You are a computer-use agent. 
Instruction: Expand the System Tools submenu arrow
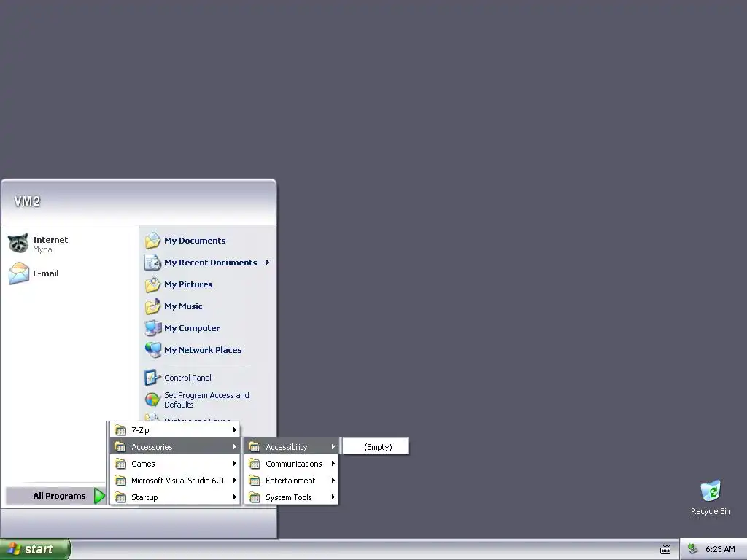click(x=333, y=497)
